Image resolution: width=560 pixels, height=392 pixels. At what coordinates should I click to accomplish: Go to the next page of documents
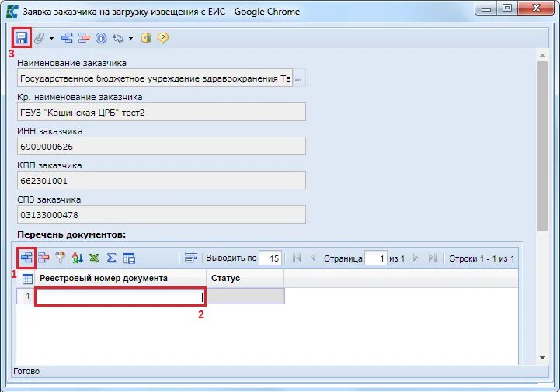[416, 258]
